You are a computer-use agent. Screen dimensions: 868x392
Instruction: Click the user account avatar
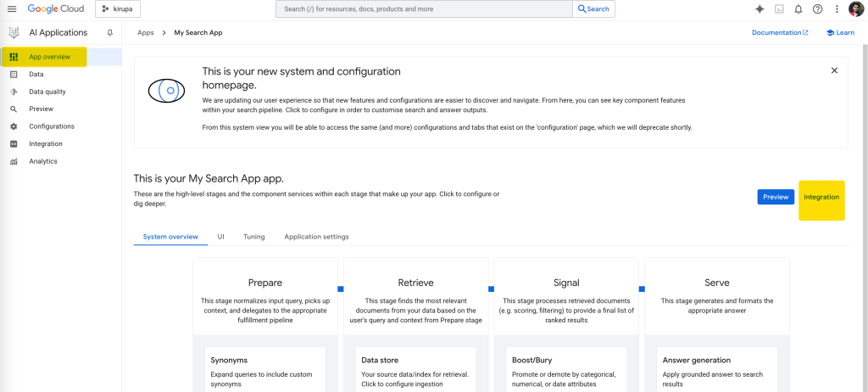pyautogui.click(x=856, y=8)
